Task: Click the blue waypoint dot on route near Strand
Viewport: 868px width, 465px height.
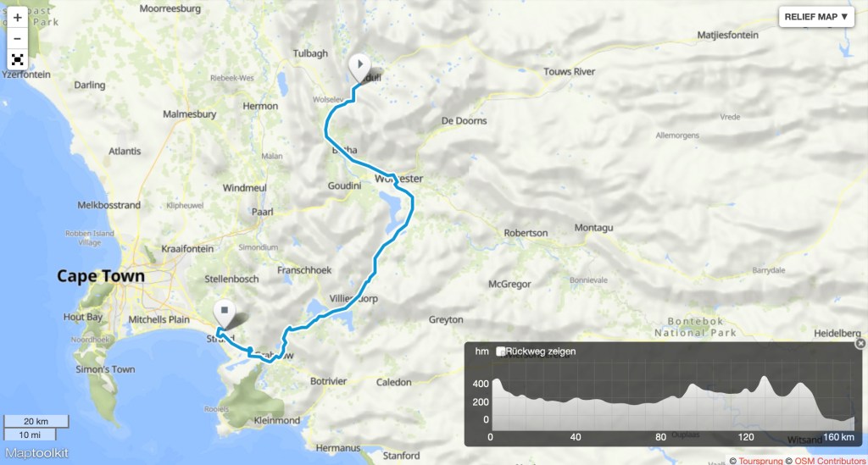Action: tap(250, 350)
